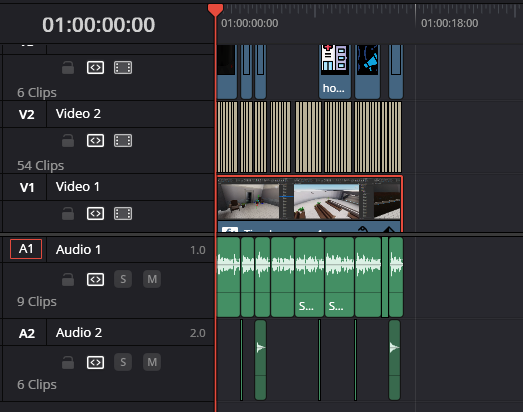Select the Video 1 screen recording clip
The image size is (523, 412).
(x=310, y=204)
